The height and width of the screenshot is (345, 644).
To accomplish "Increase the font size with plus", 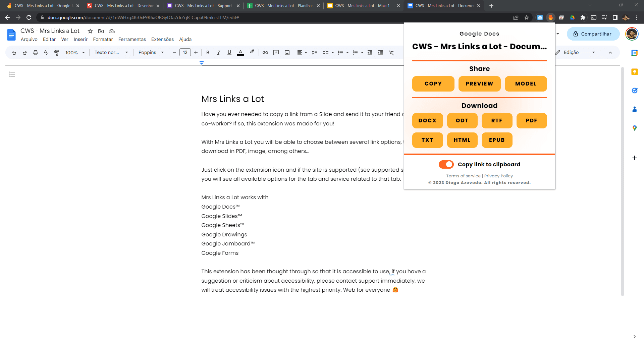I will point(196,52).
